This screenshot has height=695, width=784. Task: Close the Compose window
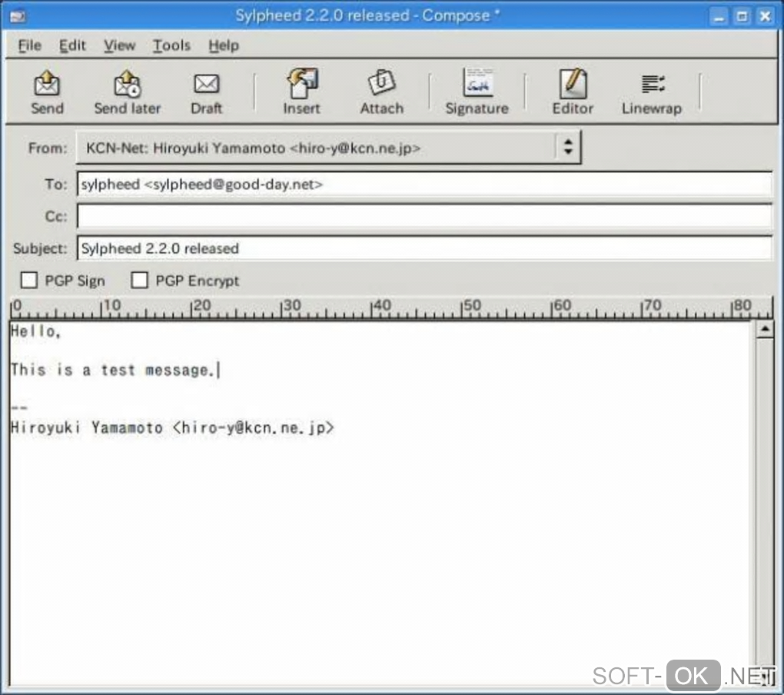click(765, 16)
